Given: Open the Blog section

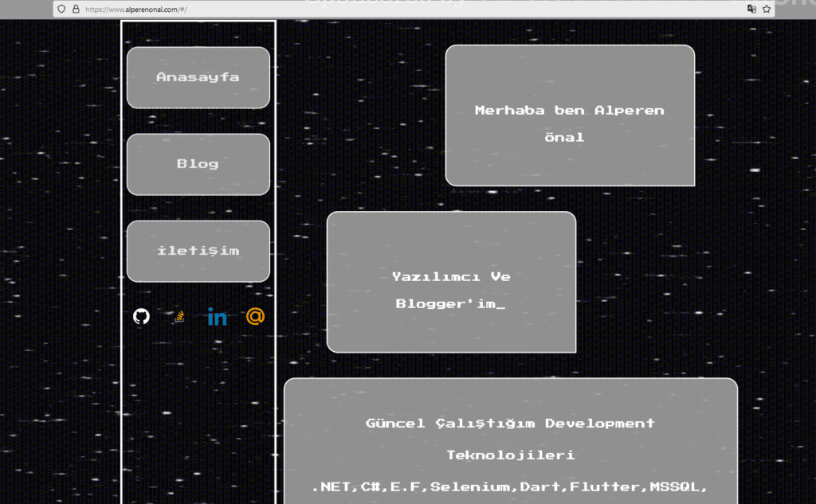Looking at the screenshot, I should click(x=198, y=164).
